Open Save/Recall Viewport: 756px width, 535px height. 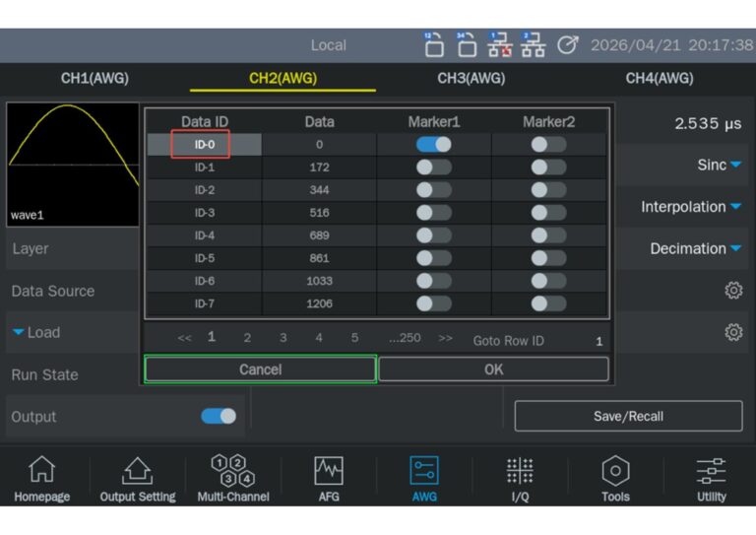click(628, 416)
